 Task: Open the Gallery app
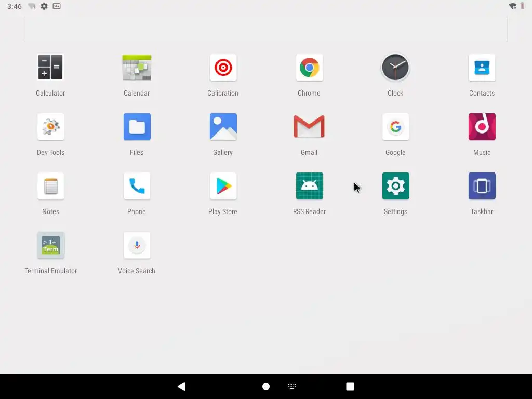[x=223, y=127]
